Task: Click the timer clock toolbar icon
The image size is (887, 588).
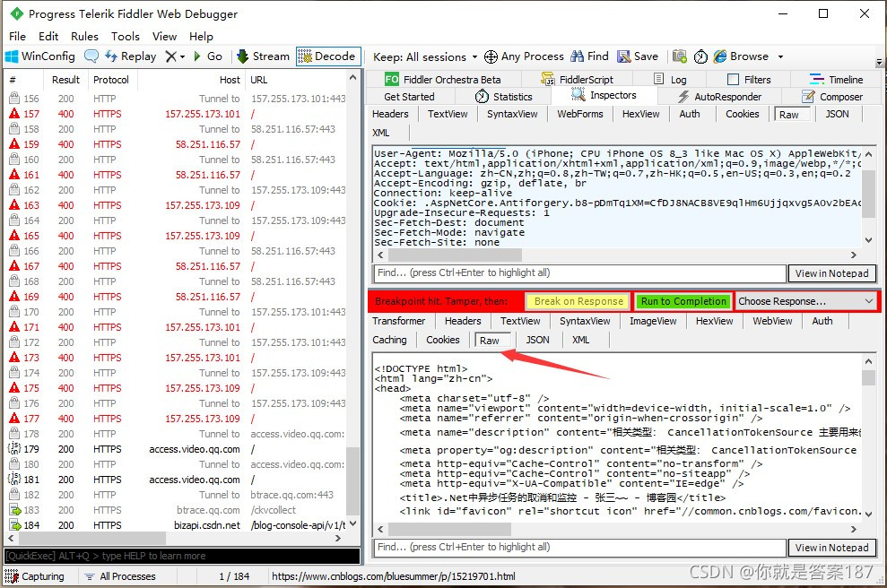Action: [x=700, y=56]
